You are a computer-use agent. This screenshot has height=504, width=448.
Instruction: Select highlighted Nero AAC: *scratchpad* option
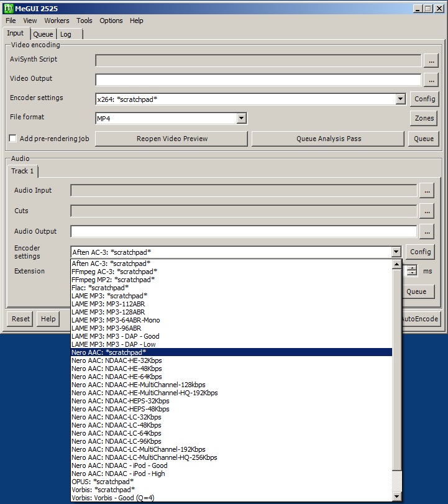point(231,352)
